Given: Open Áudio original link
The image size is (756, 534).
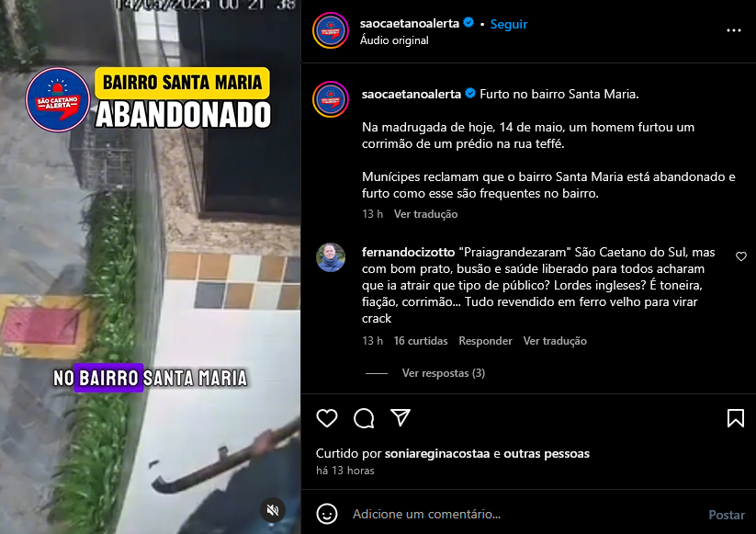Looking at the screenshot, I should pyautogui.click(x=394, y=40).
